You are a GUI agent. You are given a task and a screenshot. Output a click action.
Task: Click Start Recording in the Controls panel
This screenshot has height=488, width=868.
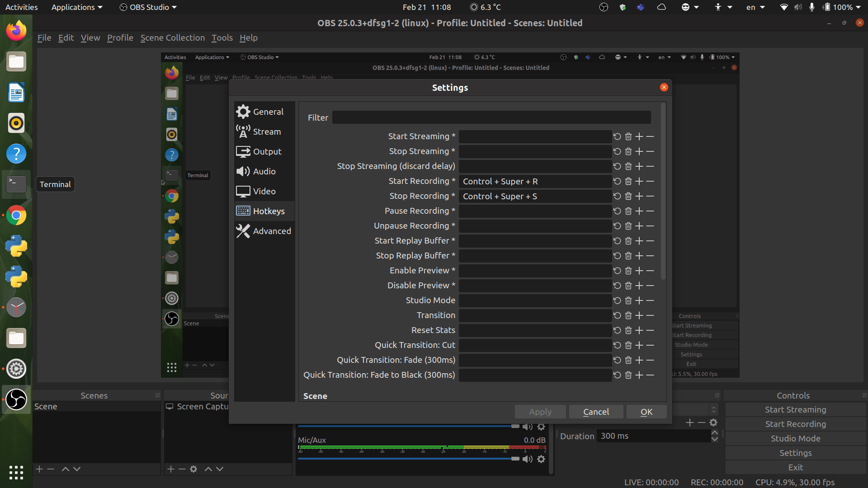[795, 424]
